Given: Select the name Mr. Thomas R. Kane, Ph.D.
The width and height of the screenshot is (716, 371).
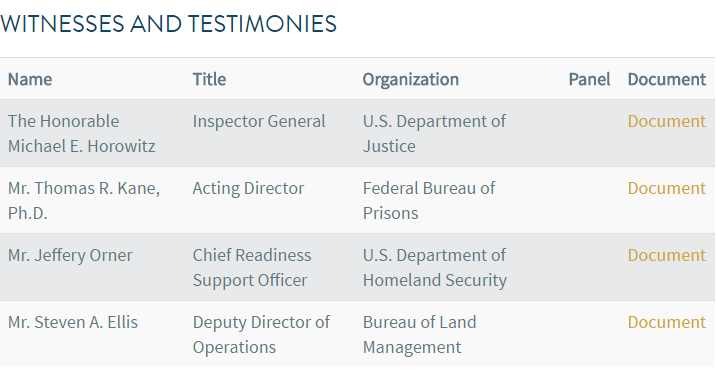Looking at the screenshot, I should (x=84, y=201).
